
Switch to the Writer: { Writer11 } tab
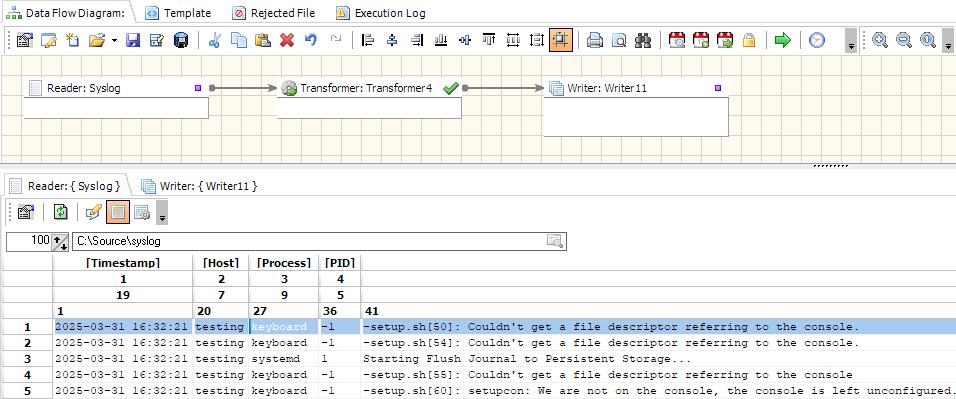tap(199, 185)
